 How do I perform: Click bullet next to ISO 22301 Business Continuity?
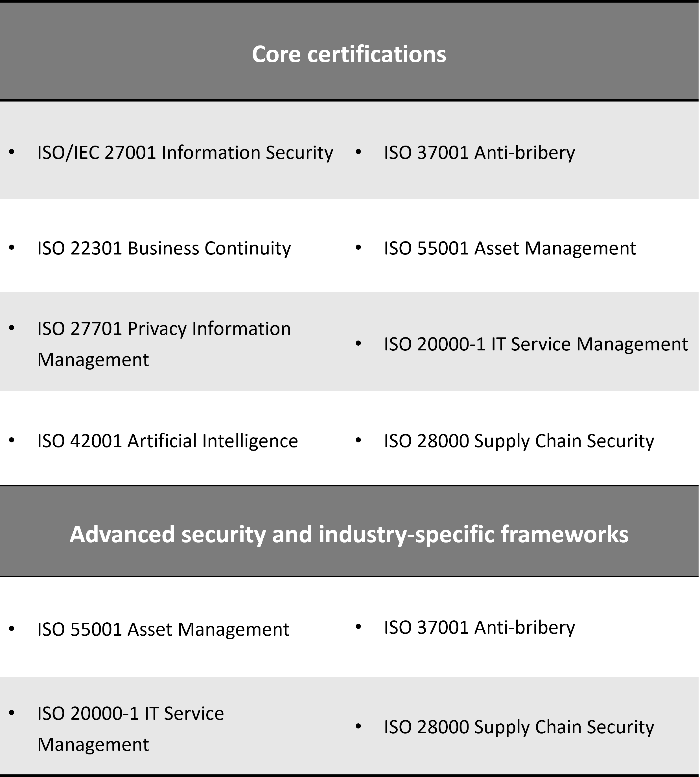(x=12, y=248)
